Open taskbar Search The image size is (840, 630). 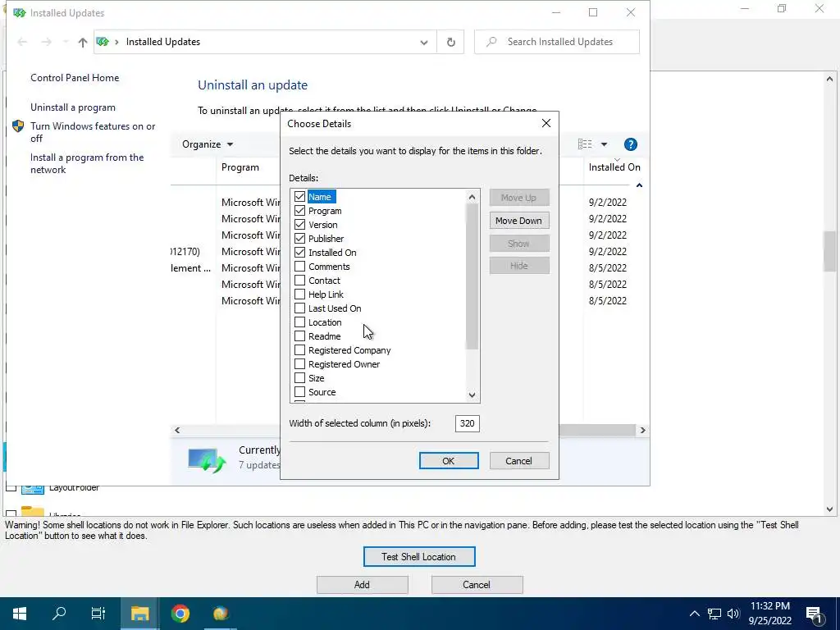tap(59, 614)
